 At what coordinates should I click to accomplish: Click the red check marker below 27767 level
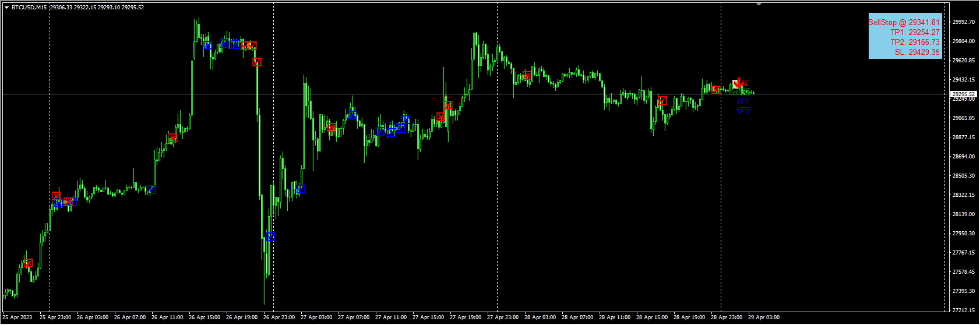pos(29,263)
